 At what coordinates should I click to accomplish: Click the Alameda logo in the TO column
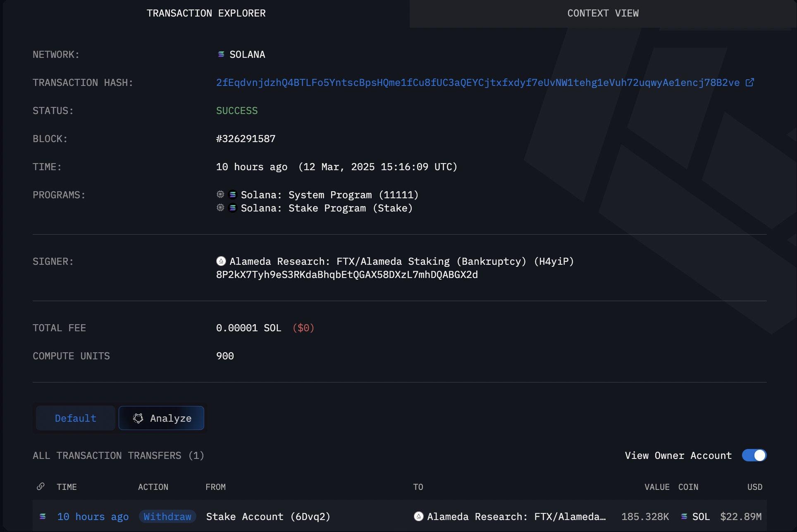pyautogui.click(x=418, y=516)
